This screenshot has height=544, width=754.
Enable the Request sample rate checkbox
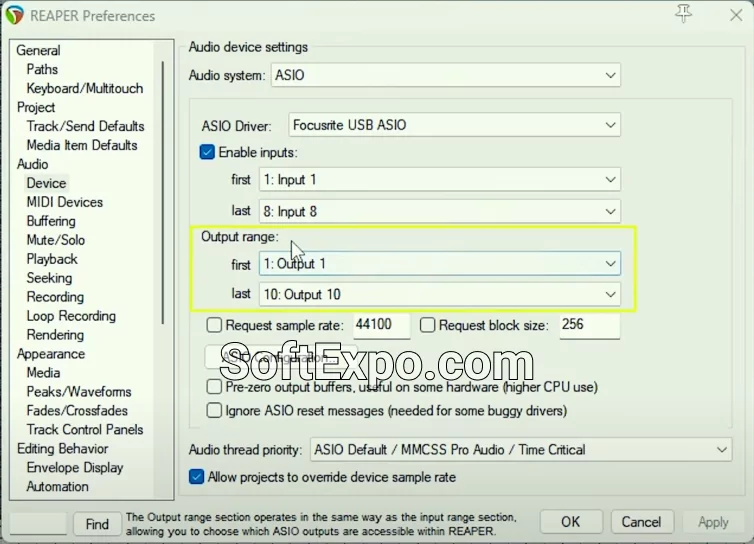coord(214,325)
